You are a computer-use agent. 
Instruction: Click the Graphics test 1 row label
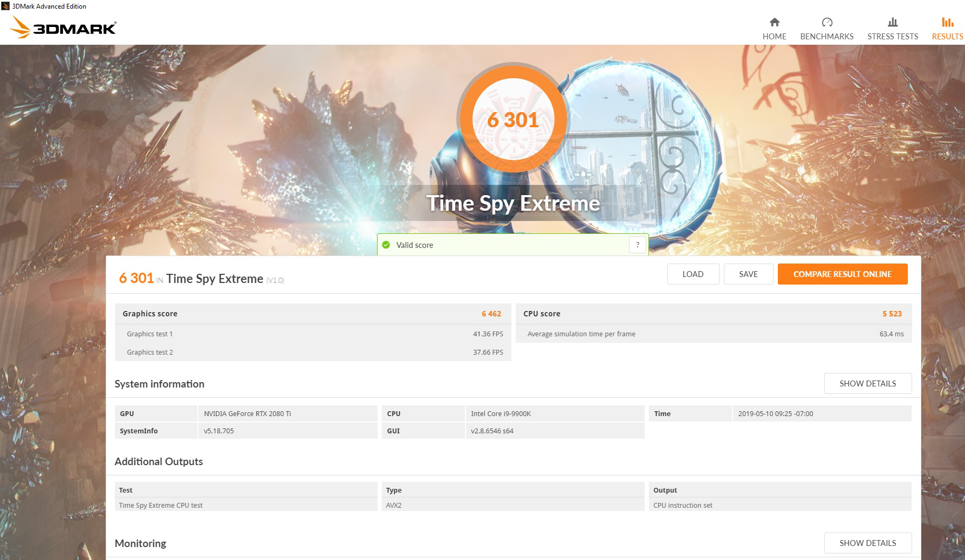pos(150,334)
